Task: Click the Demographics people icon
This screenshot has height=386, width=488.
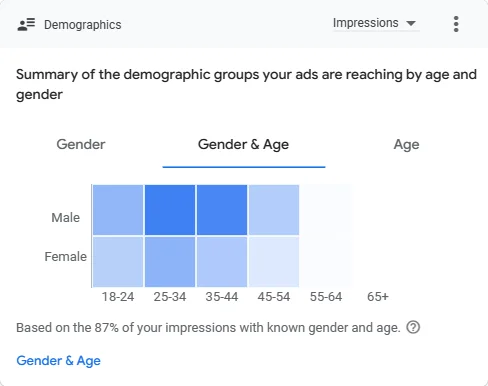Action: tap(26, 24)
